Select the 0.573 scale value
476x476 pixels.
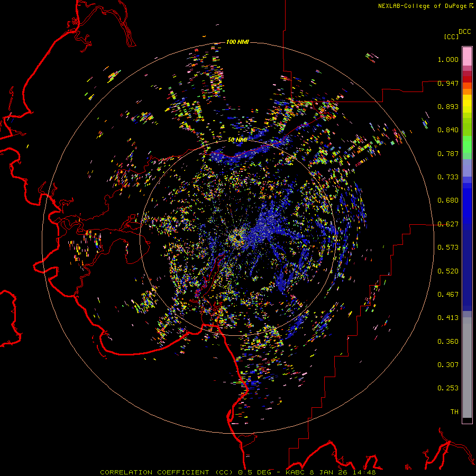click(448, 248)
